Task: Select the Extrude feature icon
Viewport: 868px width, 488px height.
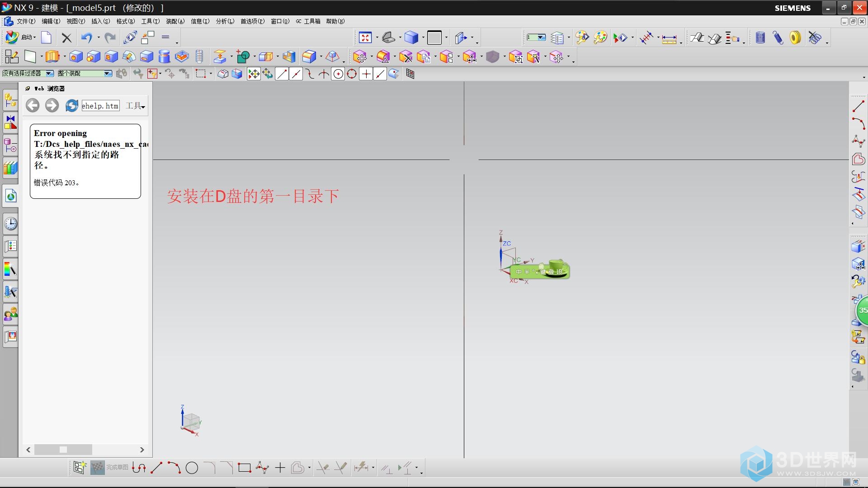Action: [x=52, y=56]
